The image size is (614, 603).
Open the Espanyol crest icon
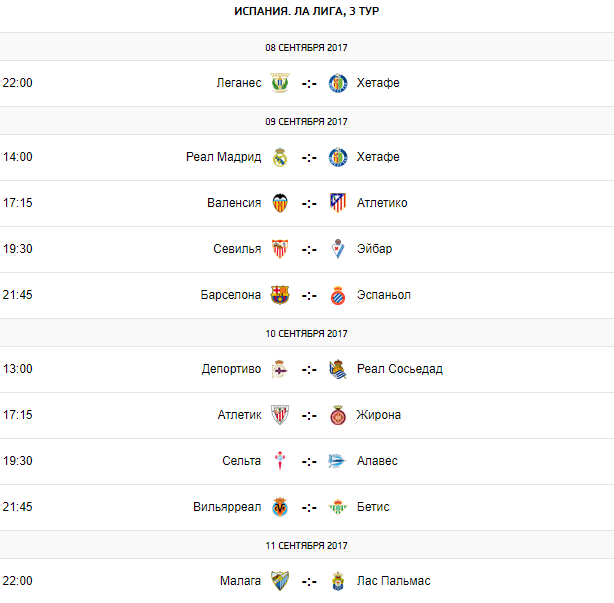(338, 295)
